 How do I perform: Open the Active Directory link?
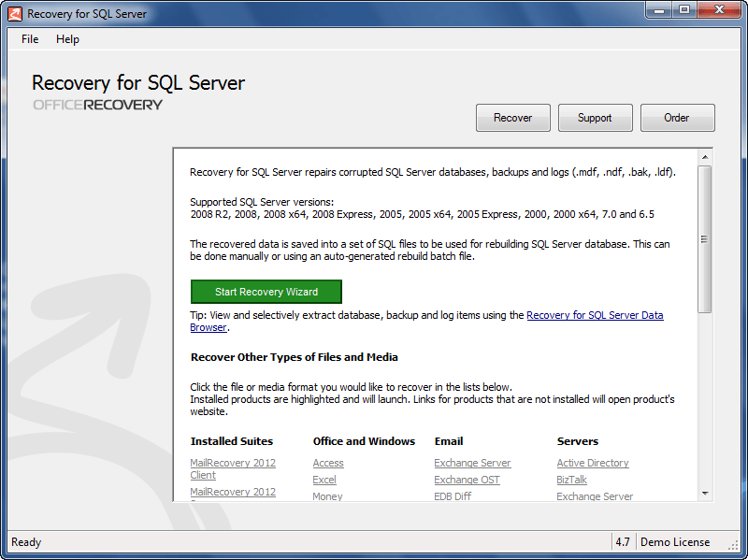click(x=593, y=463)
